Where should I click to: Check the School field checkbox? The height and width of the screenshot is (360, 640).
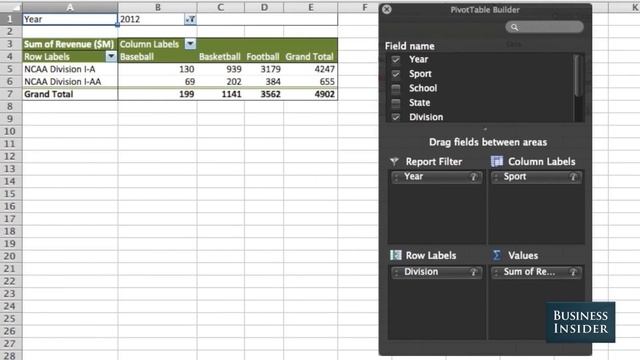[x=396, y=88]
